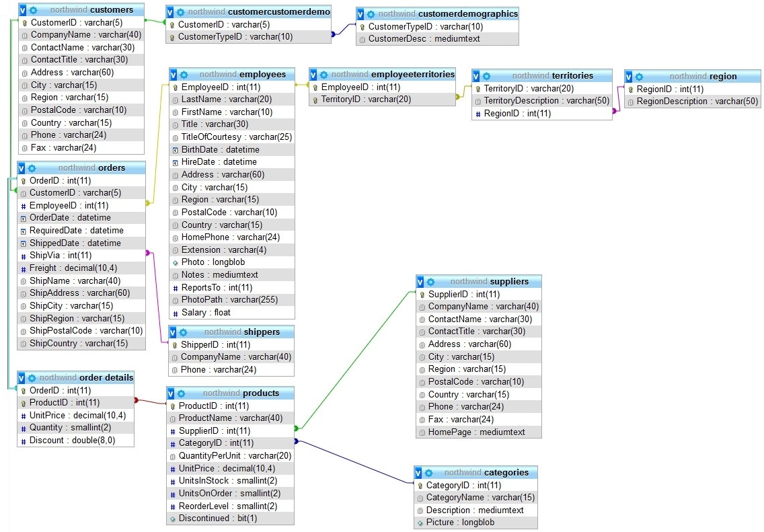Screen dimensions: 764x532
Task: Collapse the suppliers table column list
Action: point(420,282)
